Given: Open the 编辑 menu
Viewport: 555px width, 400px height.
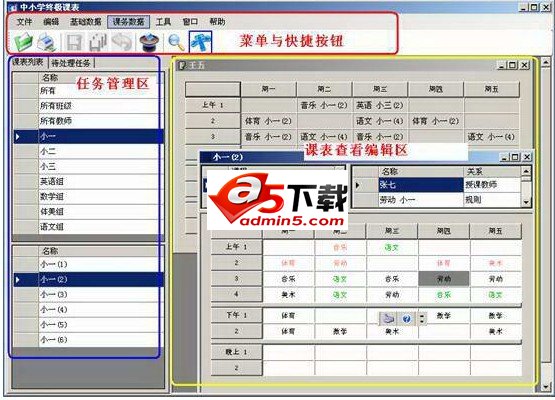Looking at the screenshot, I should click(51, 22).
